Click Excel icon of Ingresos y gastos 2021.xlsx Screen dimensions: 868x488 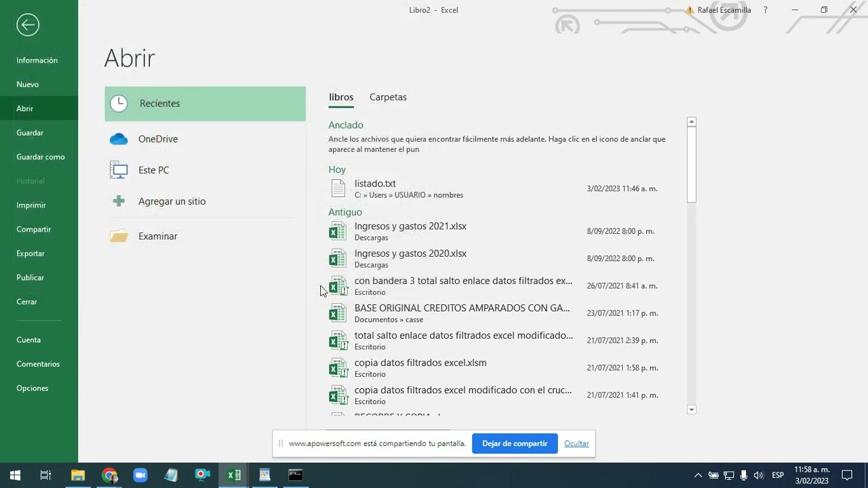[338, 231]
